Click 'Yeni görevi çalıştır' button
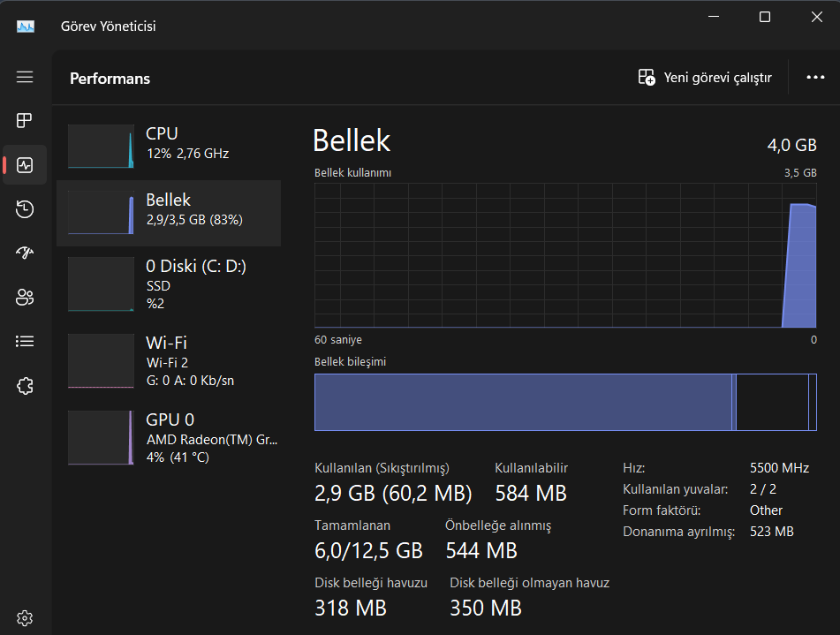 tap(705, 78)
